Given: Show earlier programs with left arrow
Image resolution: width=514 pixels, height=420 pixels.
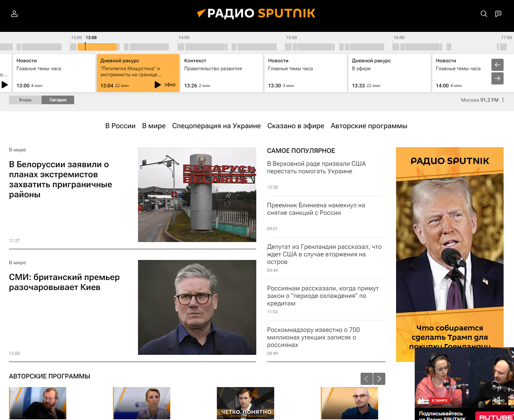Looking at the screenshot, I should pos(498,64).
